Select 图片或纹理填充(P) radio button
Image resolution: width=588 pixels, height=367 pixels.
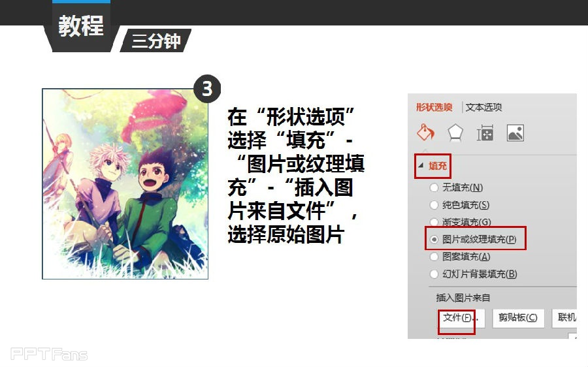click(x=434, y=239)
